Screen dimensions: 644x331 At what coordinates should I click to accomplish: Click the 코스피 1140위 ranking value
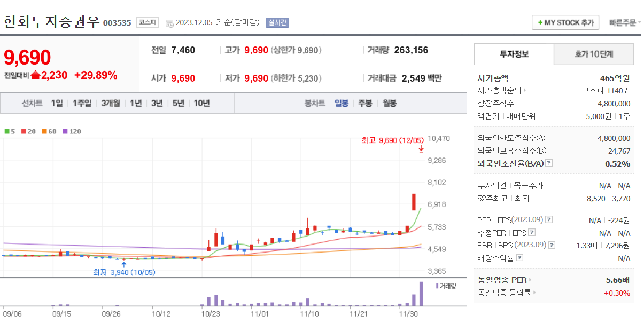(x=606, y=90)
